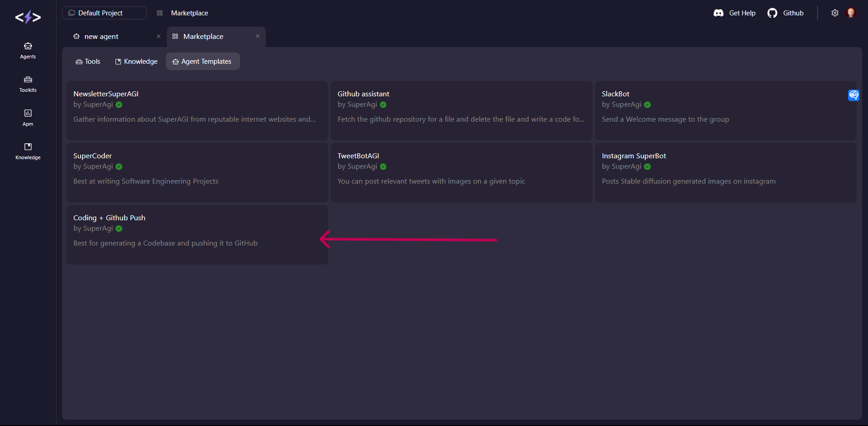Close the Marketplace tab
This screenshot has width=868, height=426.
coord(258,36)
